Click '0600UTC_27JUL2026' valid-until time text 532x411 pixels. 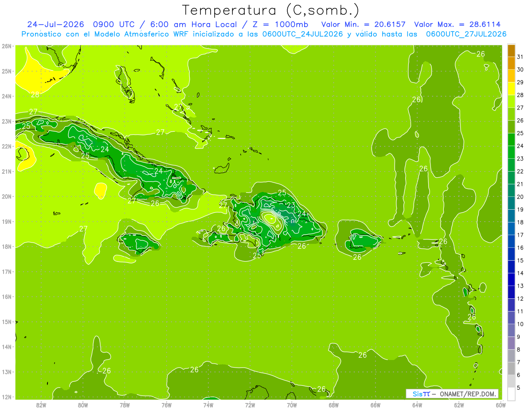click(x=466, y=34)
